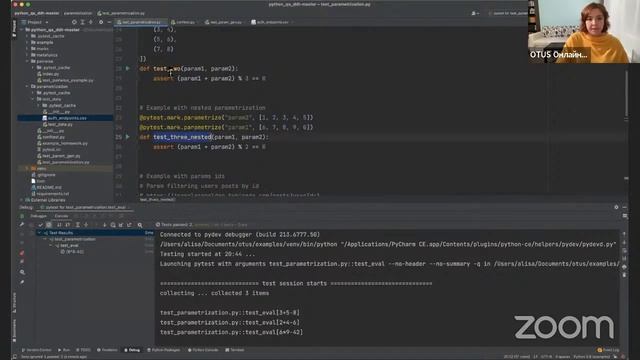The image size is (640, 360).
Task: Toggle show ignored tests icon
Action: click(49, 225)
